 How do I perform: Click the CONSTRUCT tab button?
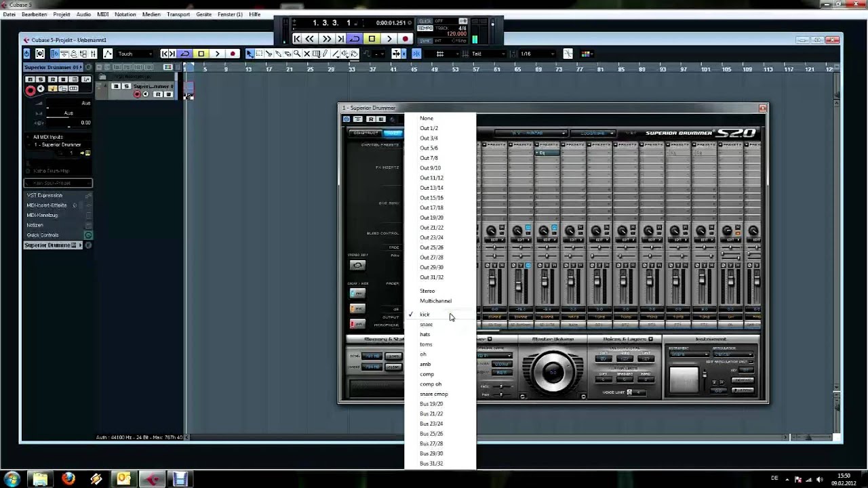click(x=366, y=133)
